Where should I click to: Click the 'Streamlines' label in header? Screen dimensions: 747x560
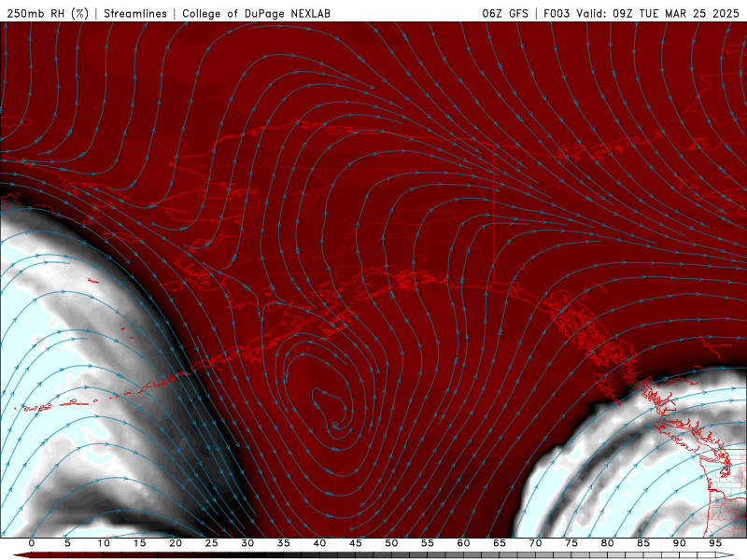tap(135, 13)
